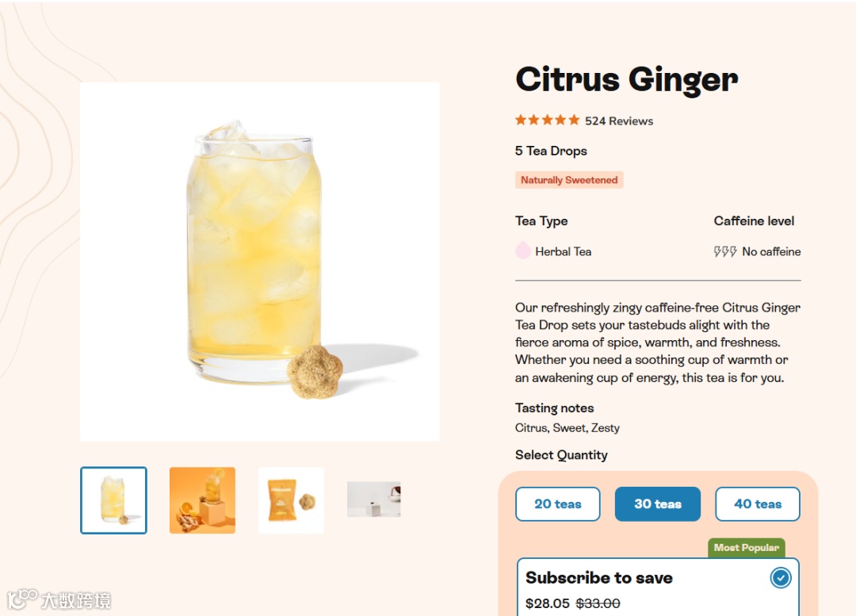
Task: Select the fourth gray product thumbnail
Action: pos(374,499)
